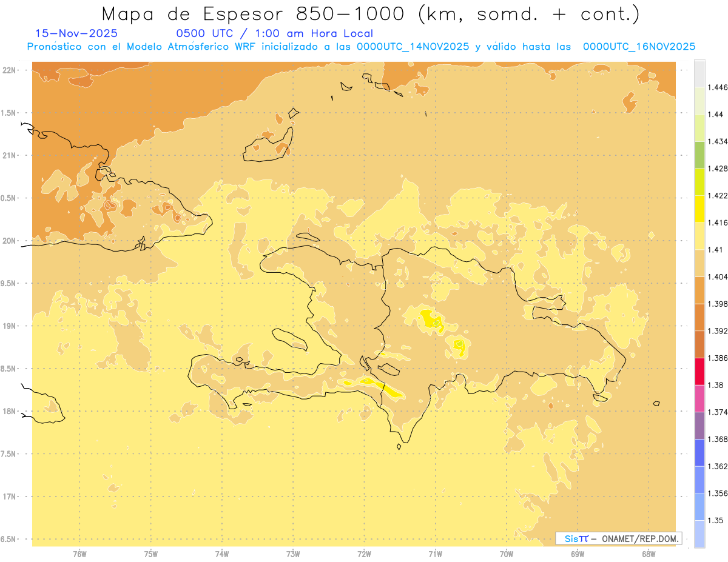Click the colorbar value '1.356'
The image size is (728, 562).
pos(717,493)
